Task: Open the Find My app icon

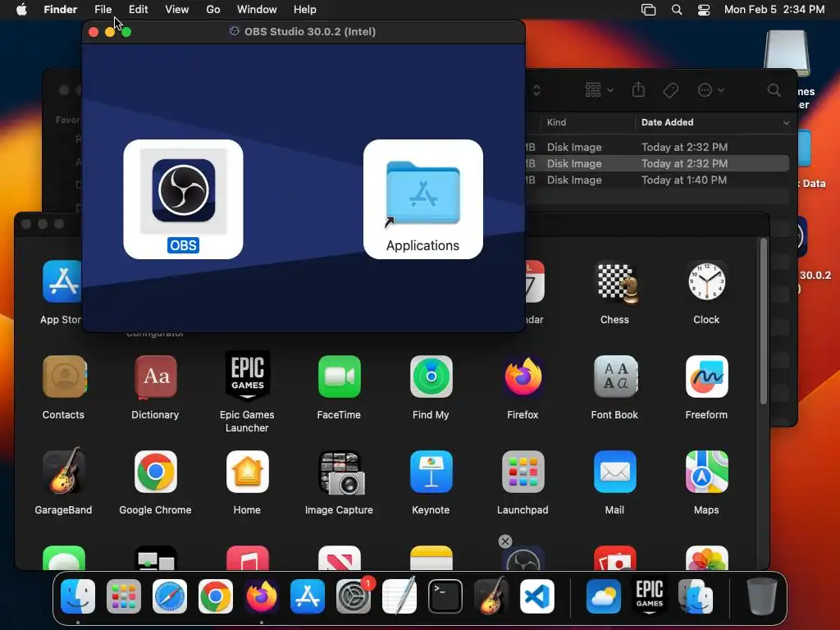Action: (x=431, y=377)
